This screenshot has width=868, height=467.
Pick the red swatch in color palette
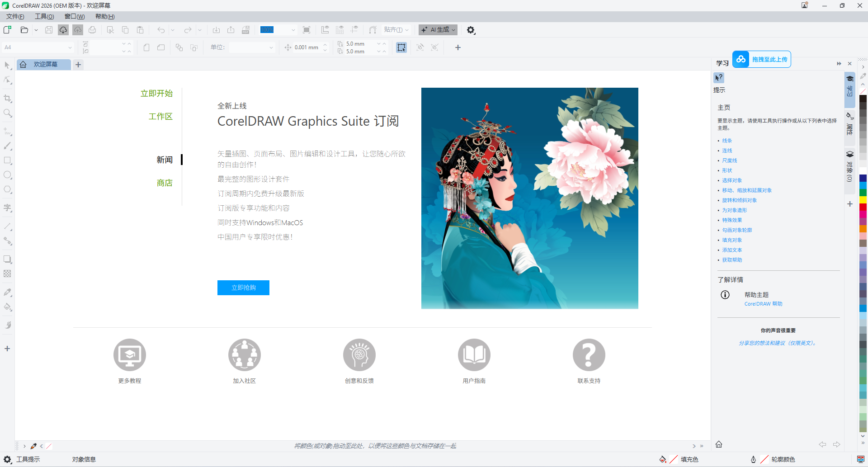coord(863,207)
